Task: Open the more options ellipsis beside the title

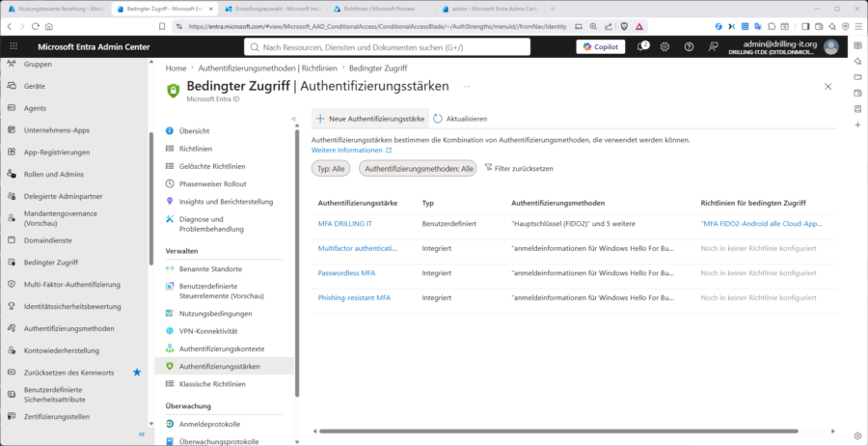Action: 467,87
